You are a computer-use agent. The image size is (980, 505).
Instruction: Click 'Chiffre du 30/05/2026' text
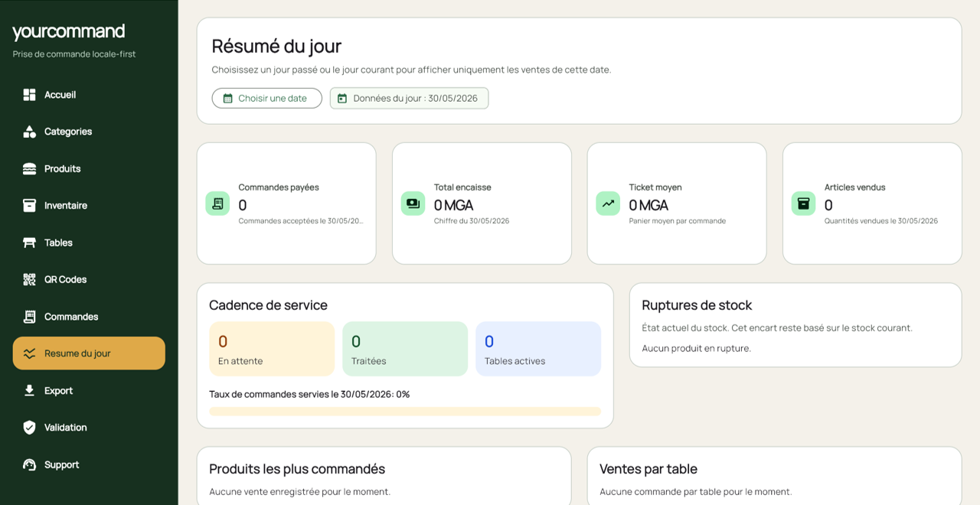click(472, 221)
